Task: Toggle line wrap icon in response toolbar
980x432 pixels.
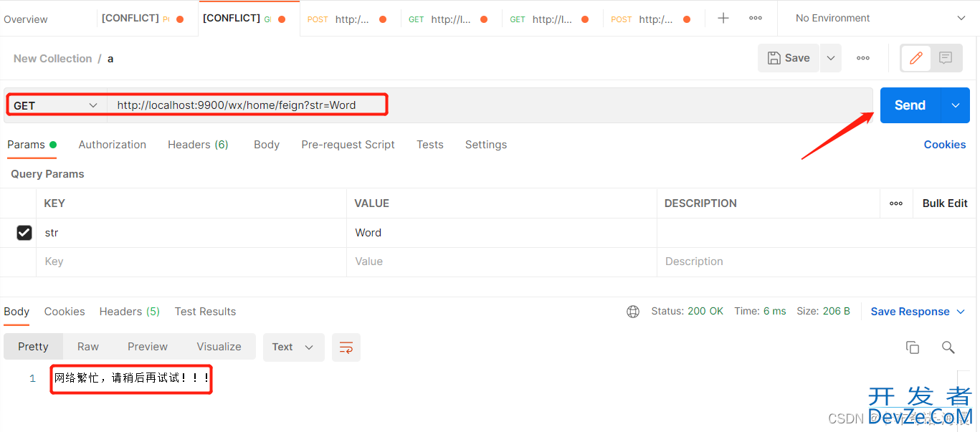Action: (x=346, y=347)
